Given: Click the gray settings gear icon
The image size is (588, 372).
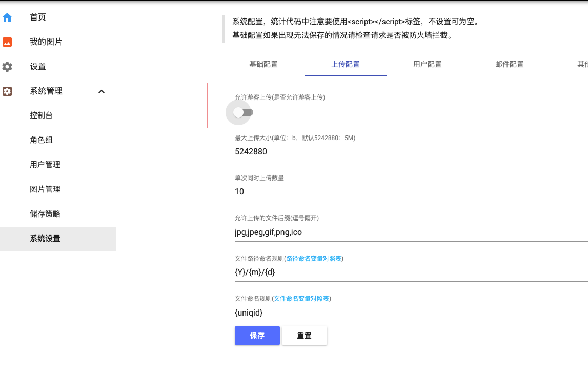Looking at the screenshot, I should coord(7,67).
